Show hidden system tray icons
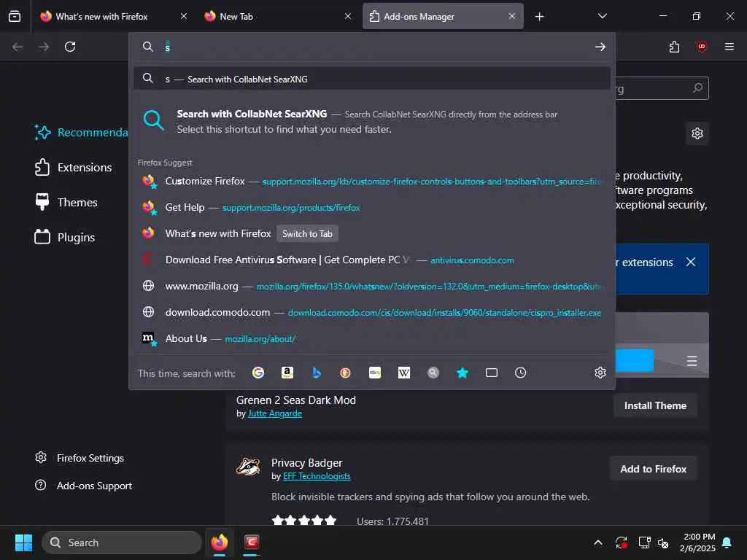Screen dimensions: 747x560 click(598, 542)
